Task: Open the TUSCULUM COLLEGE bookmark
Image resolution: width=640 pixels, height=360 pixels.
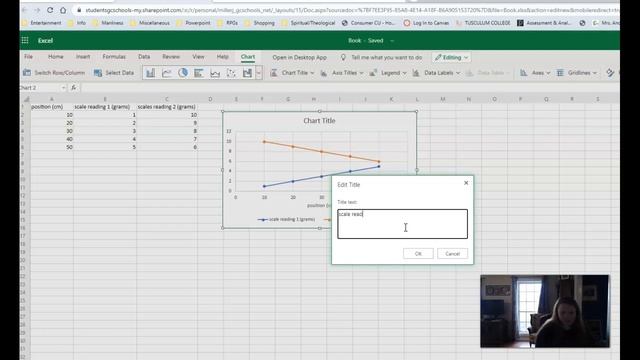Action: click(483, 23)
